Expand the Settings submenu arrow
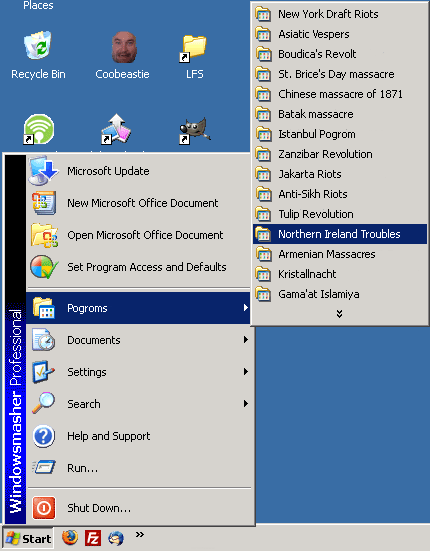 246,371
